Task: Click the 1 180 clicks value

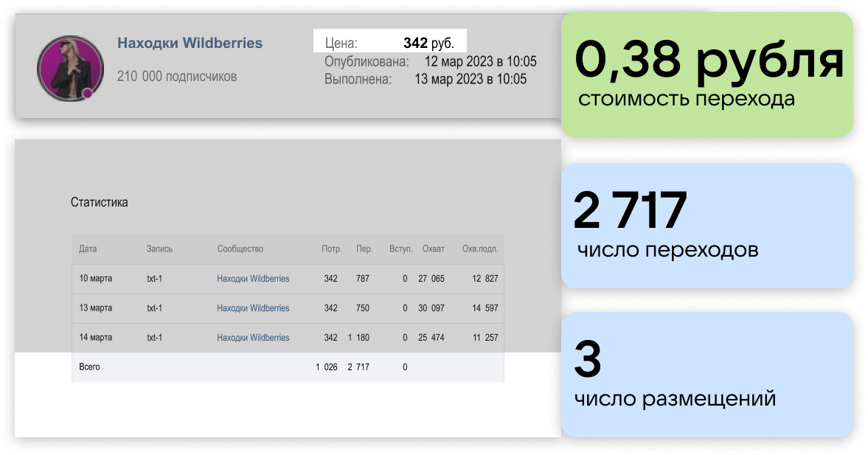Action: pyautogui.click(x=358, y=337)
